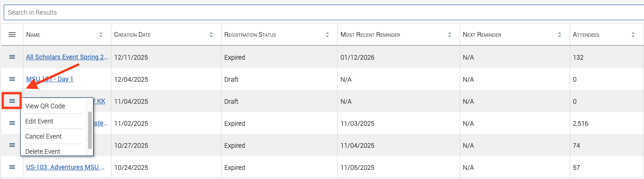Click the highlighted hamburger icon with red outline
Screen dimensions: 644x179
[12, 101]
